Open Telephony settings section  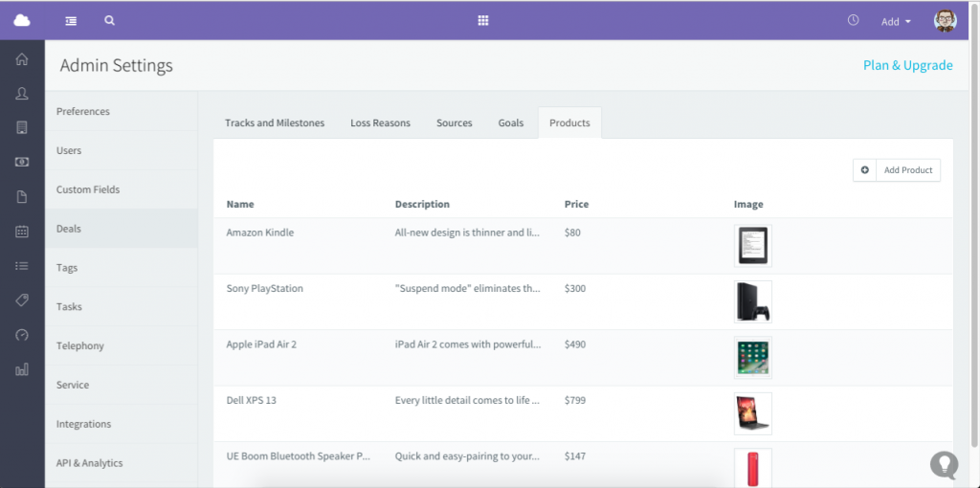pos(122,345)
